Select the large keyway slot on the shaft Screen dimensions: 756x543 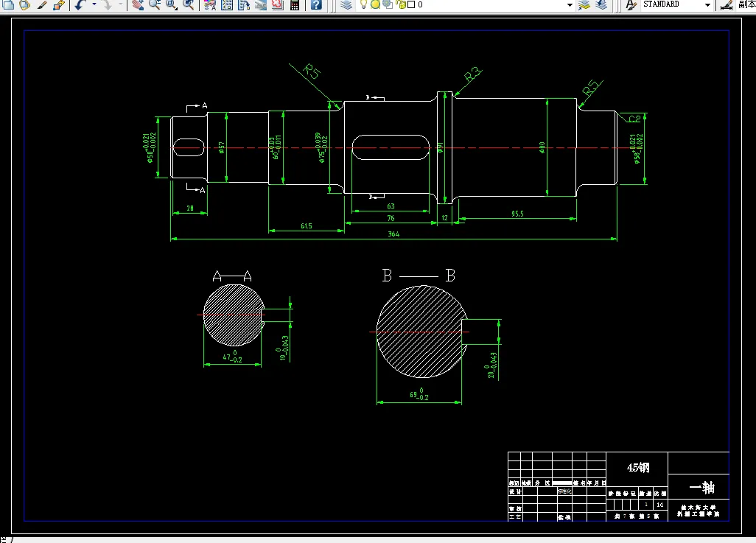[391, 147]
